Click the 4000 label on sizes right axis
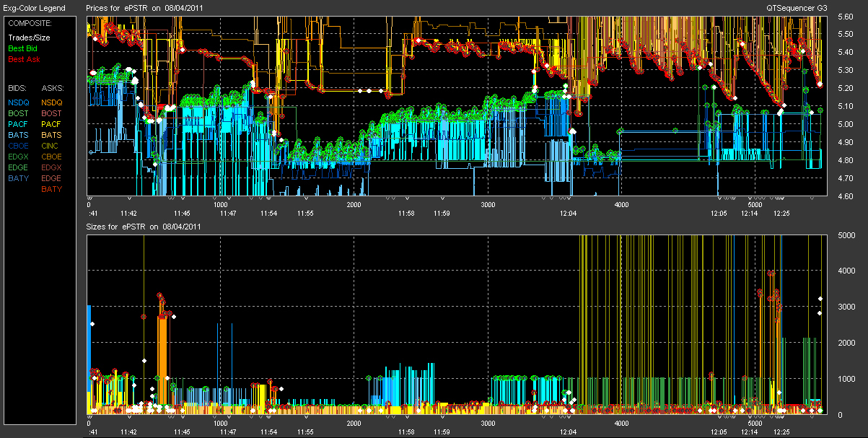This screenshot has width=868, height=438. point(846,271)
